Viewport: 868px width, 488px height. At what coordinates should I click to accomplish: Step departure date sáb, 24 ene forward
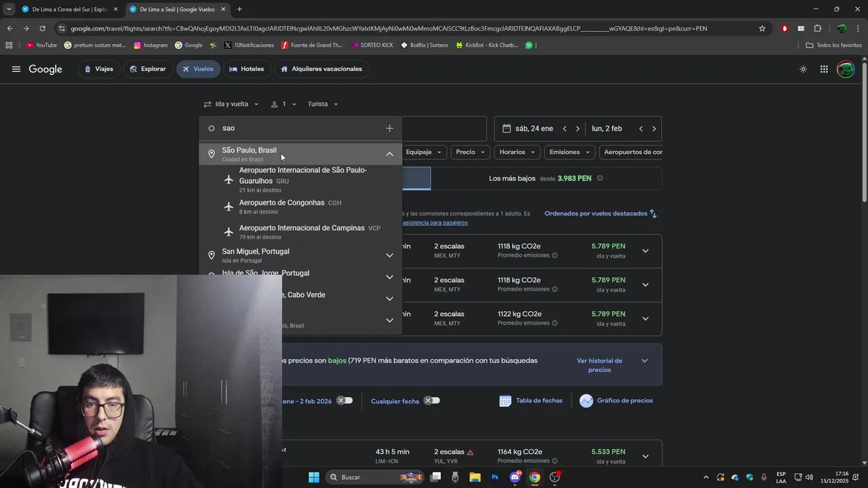(x=578, y=129)
